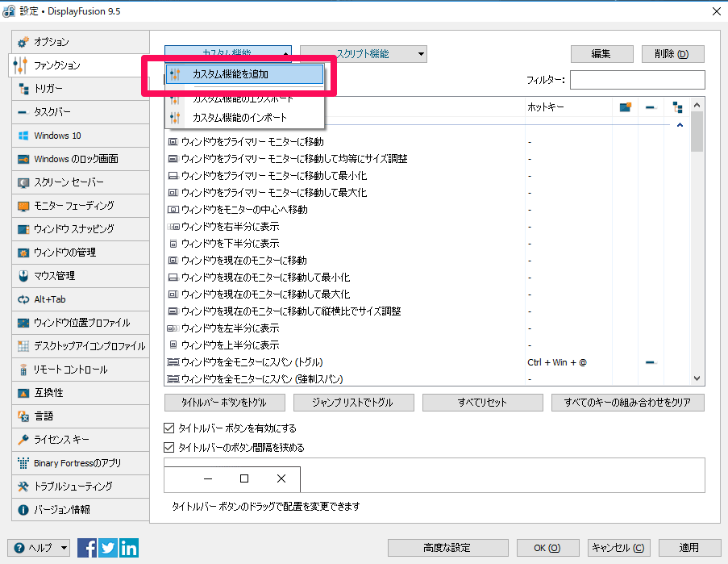Click the 適用 button
728x564 pixels.
coord(689,548)
